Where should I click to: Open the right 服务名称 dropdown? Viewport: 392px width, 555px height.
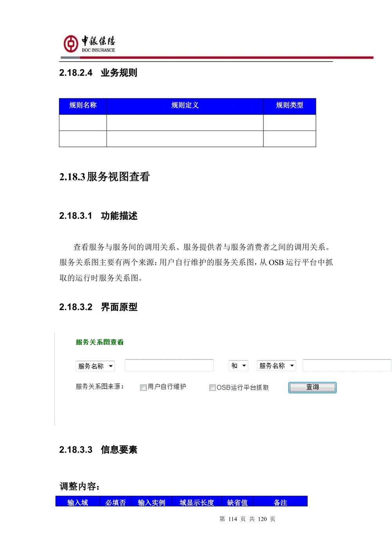tap(276, 365)
